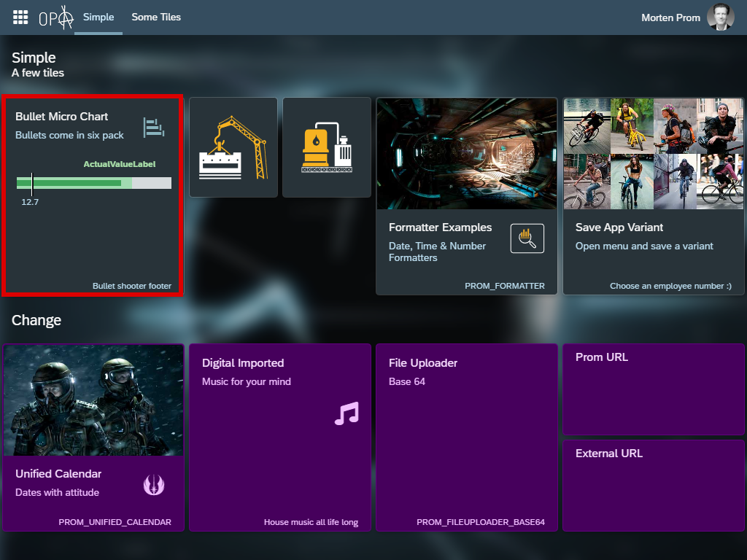Click the cyclists photo collage

(654, 154)
